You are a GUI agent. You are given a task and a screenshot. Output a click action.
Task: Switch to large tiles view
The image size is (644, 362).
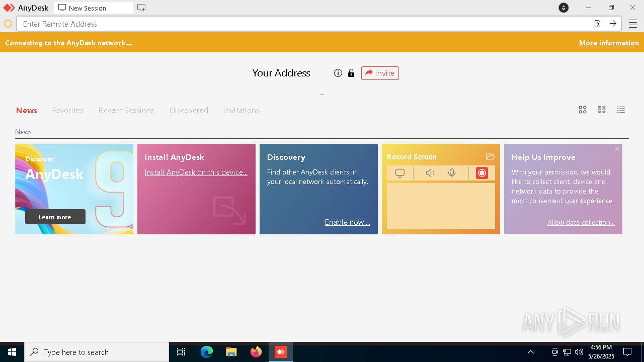click(x=583, y=110)
